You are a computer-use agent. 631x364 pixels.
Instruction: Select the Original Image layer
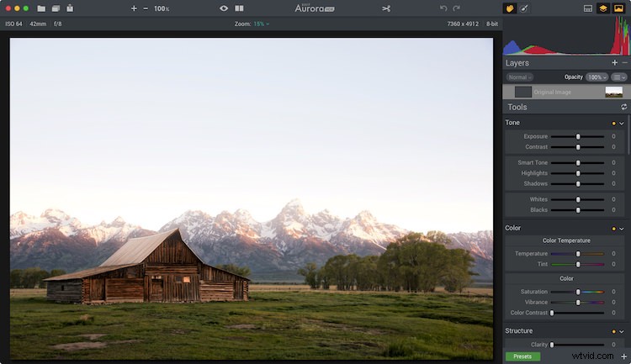(566, 92)
